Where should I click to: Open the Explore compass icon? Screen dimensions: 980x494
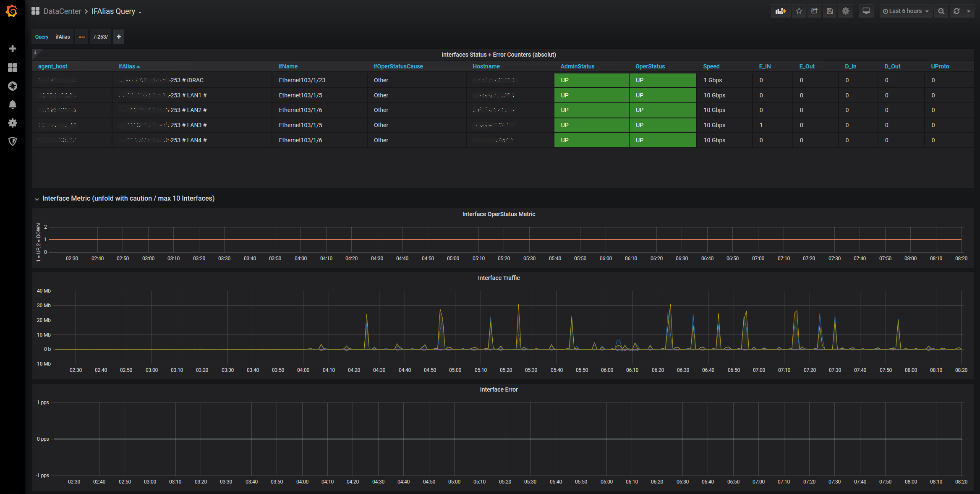13,86
